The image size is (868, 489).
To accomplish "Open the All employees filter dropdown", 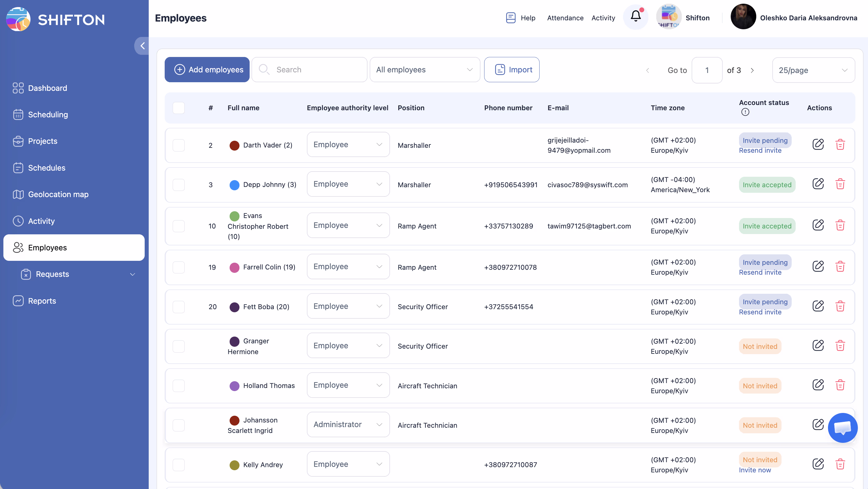I will coord(424,70).
